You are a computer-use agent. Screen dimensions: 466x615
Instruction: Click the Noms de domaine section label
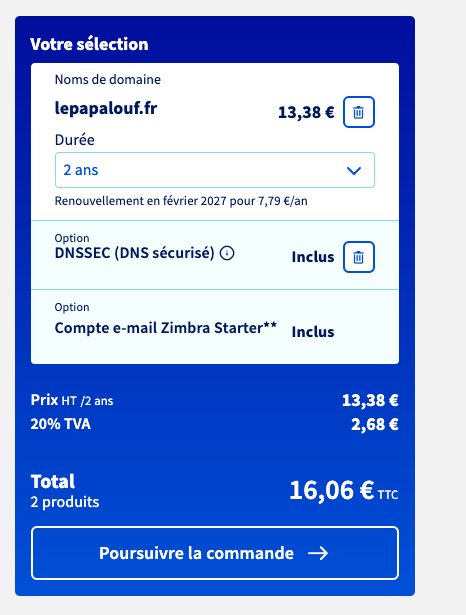coord(107,80)
